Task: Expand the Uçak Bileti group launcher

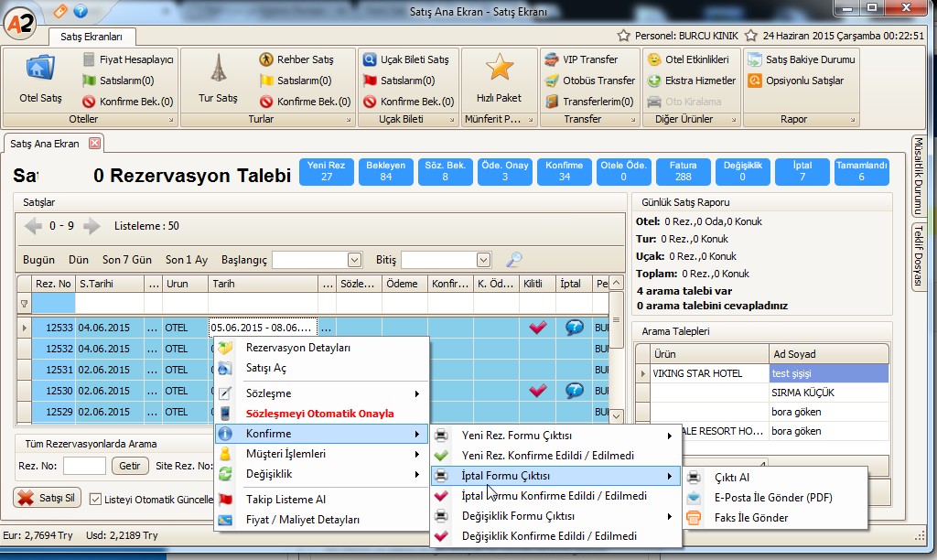Action: [452, 120]
